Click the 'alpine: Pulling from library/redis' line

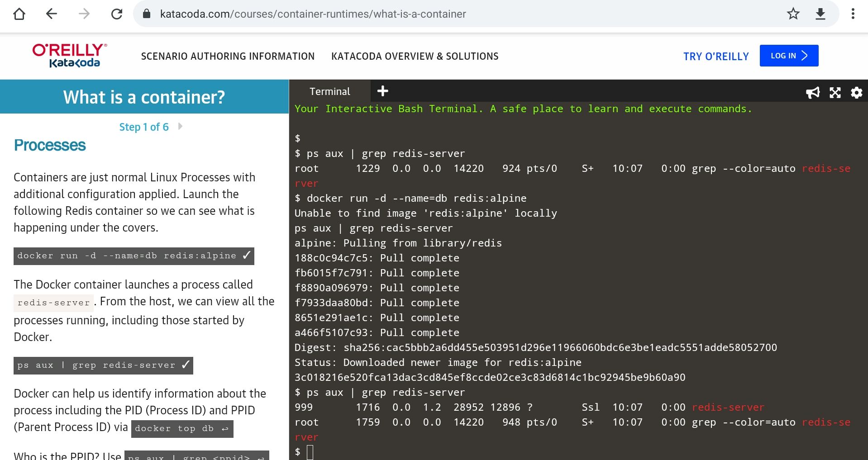(398, 243)
